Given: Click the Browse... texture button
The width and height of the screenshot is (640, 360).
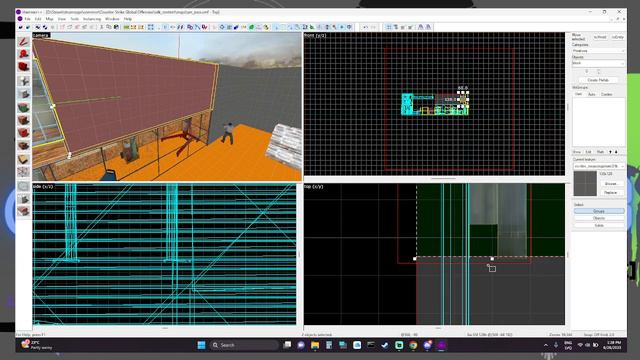Looking at the screenshot, I should click(x=611, y=184).
